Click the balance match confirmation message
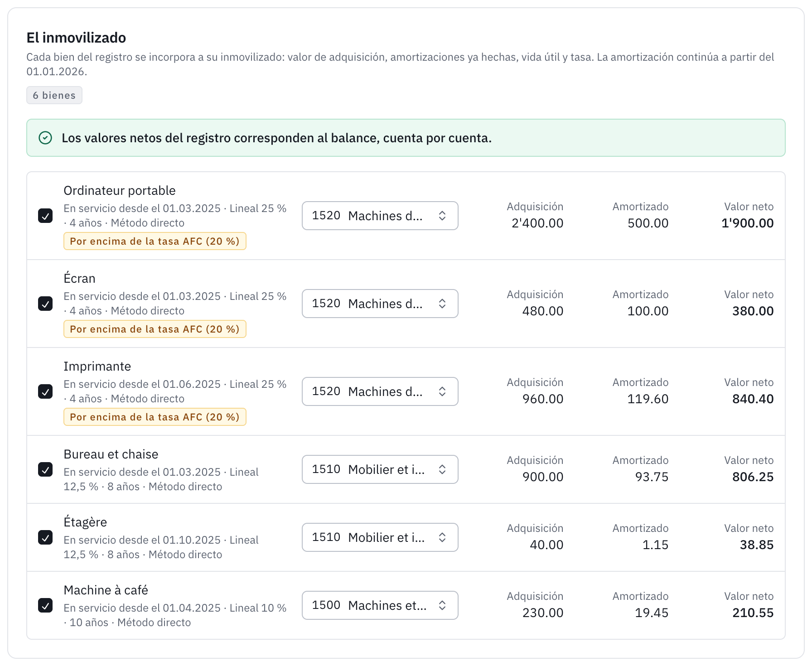The width and height of the screenshot is (812, 666). pos(277,138)
